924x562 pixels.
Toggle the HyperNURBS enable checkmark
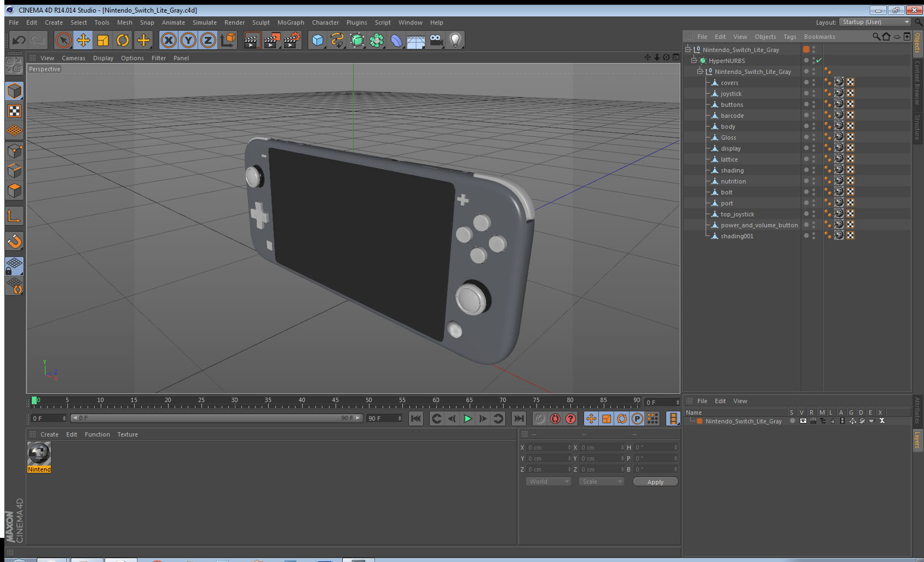pyautogui.click(x=819, y=60)
